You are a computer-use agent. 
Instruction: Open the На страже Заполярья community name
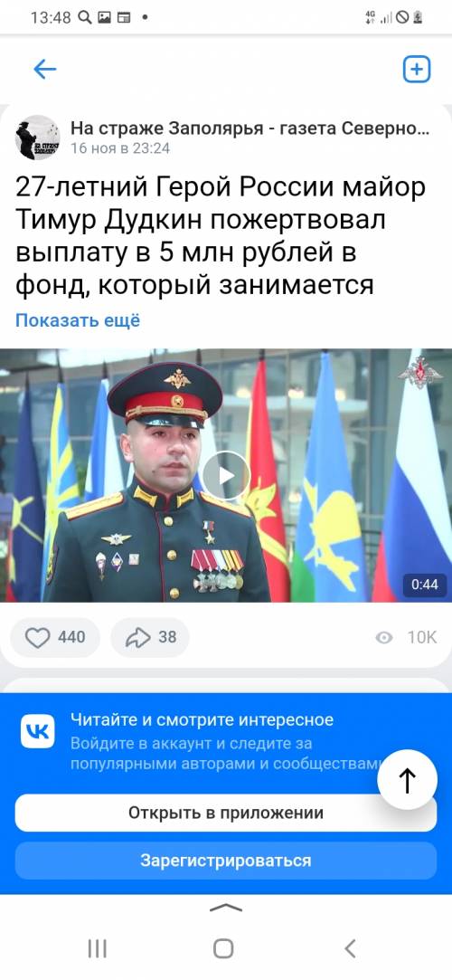(250, 128)
